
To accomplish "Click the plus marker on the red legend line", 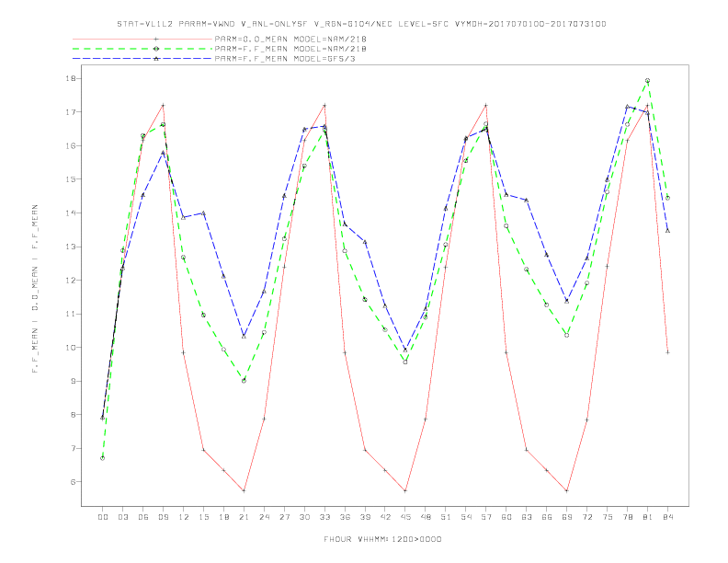I will (156, 39).
